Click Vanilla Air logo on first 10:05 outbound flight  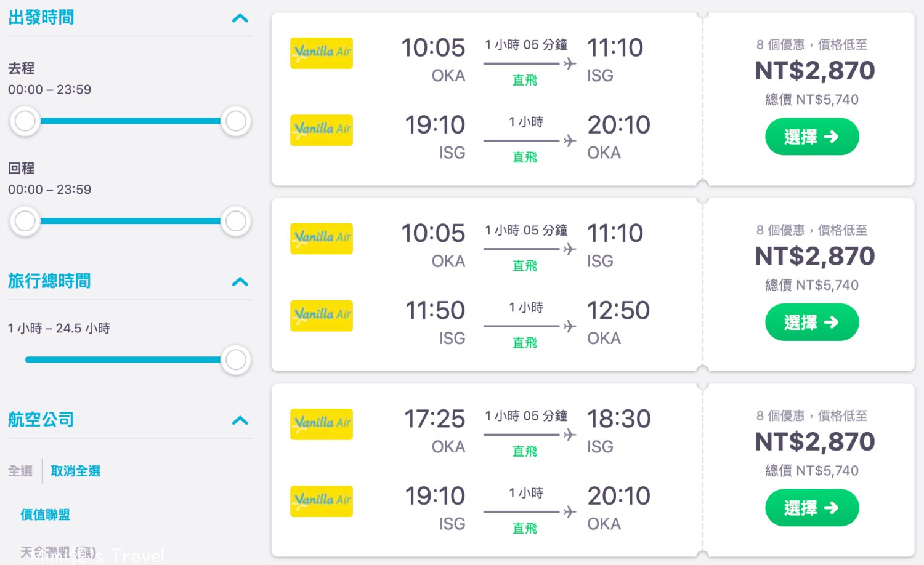pyautogui.click(x=322, y=53)
